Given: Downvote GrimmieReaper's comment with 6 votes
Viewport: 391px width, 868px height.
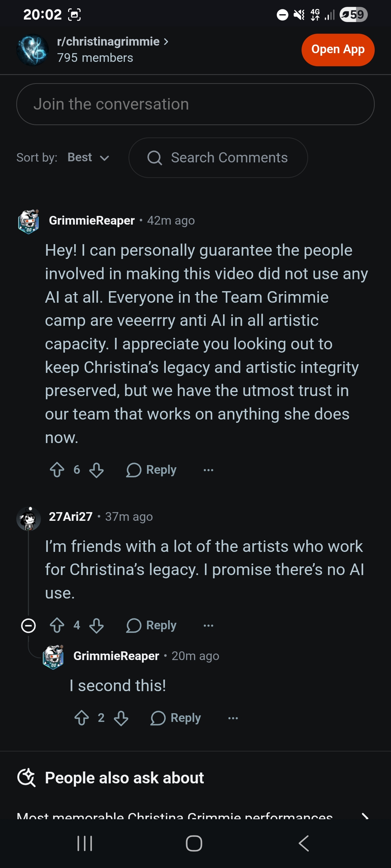Looking at the screenshot, I should [x=96, y=470].
